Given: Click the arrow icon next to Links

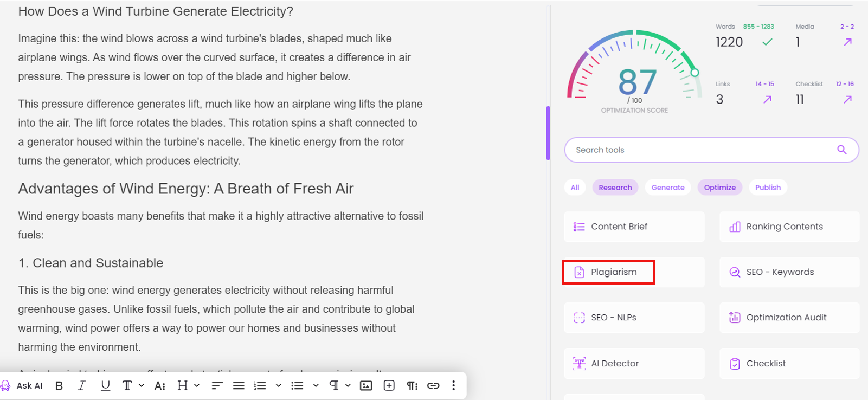Looking at the screenshot, I should click(767, 99).
